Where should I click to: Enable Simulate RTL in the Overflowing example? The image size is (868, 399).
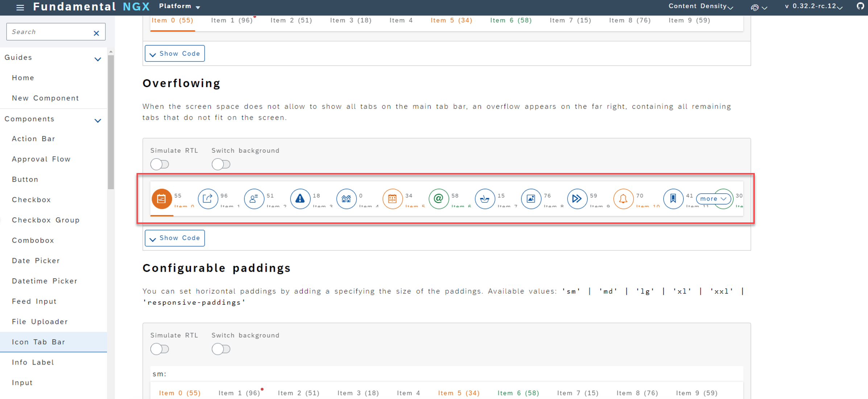[160, 164]
